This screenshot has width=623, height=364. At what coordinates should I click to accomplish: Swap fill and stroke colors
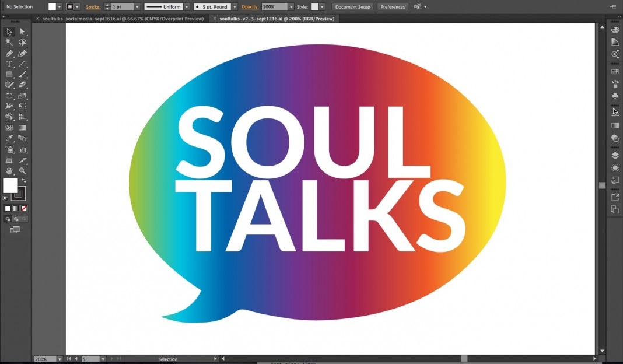click(x=24, y=181)
